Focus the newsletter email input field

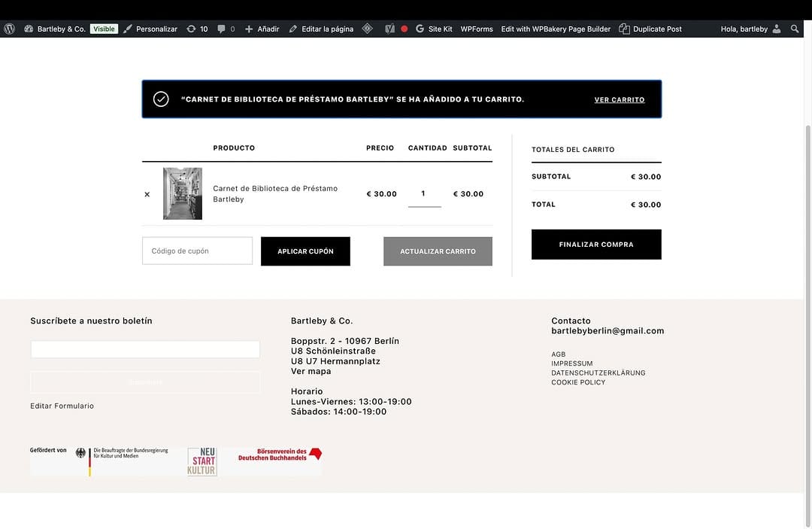click(145, 349)
